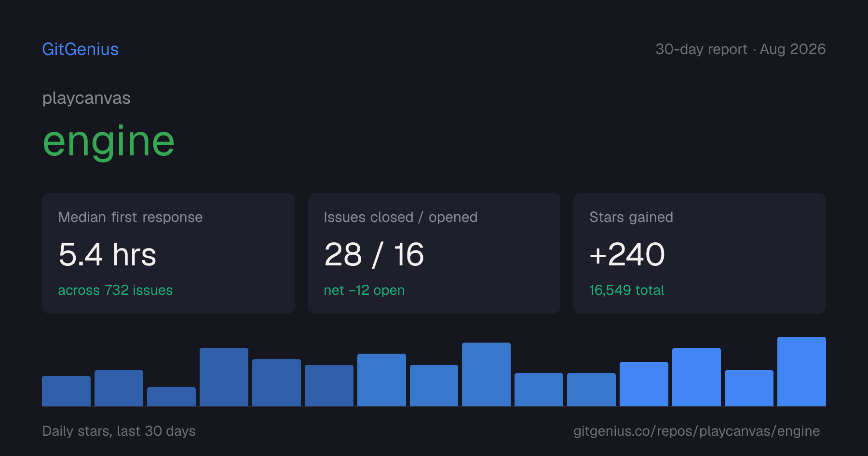Open the gitgenius.co/repos/playcanvas/engine link
Screen dimensions: 868x456
tap(696, 431)
